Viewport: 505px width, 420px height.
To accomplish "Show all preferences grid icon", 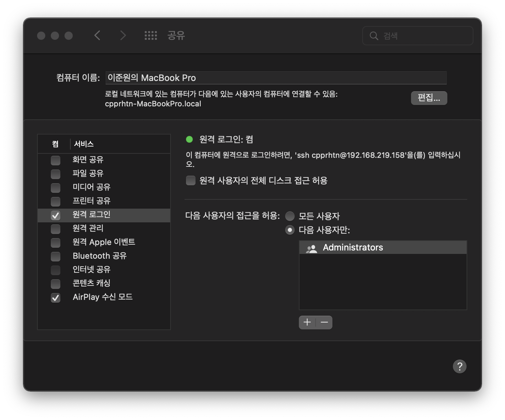I will [x=151, y=35].
